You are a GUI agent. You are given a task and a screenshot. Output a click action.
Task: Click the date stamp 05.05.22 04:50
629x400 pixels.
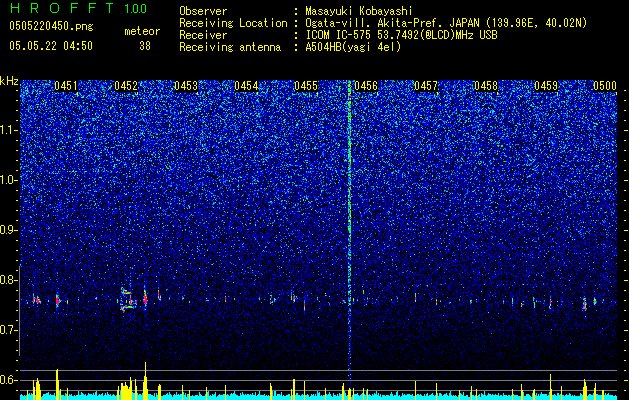tap(51, 46)
